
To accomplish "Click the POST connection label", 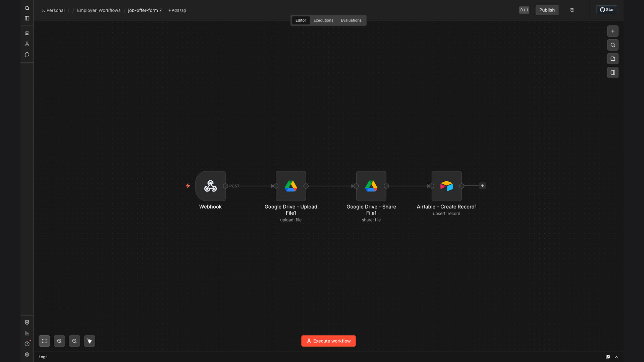I will coord(234,186).
